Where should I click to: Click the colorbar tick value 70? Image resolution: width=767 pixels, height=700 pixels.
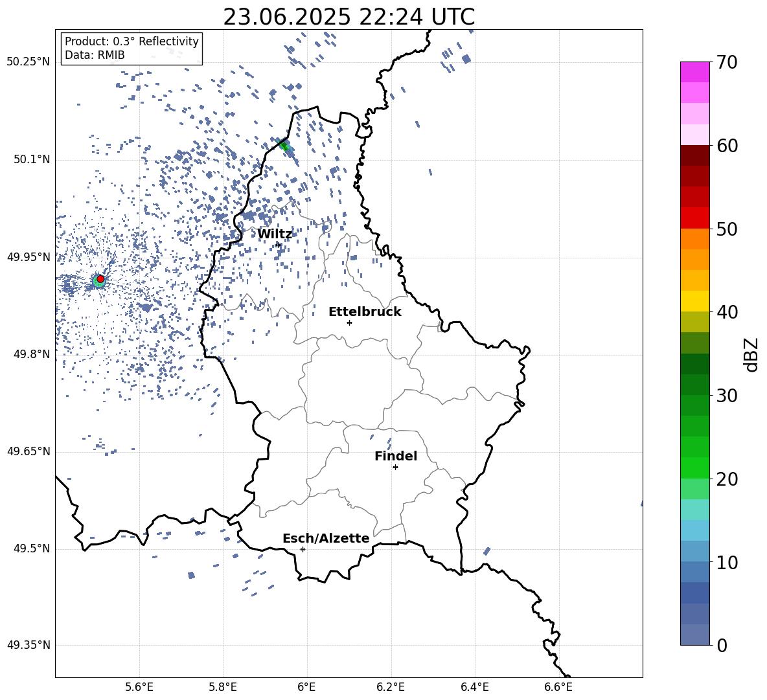[727, 62]
